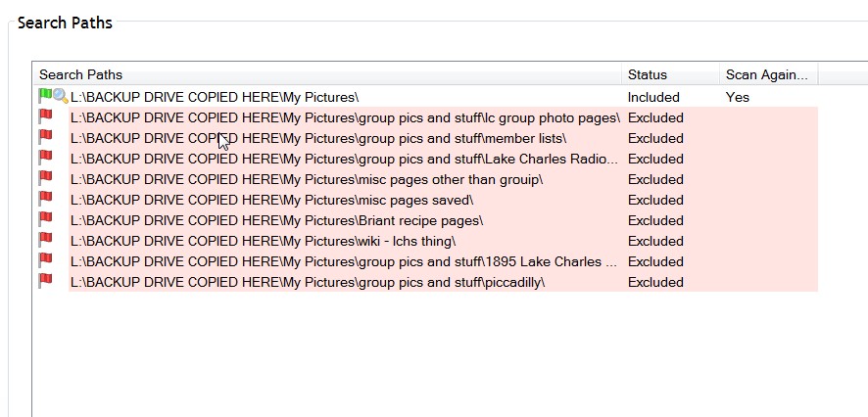Viewport: 868px width, 417px height.
Task: Select the member lists excluded path row
Action: pos(318,138)
